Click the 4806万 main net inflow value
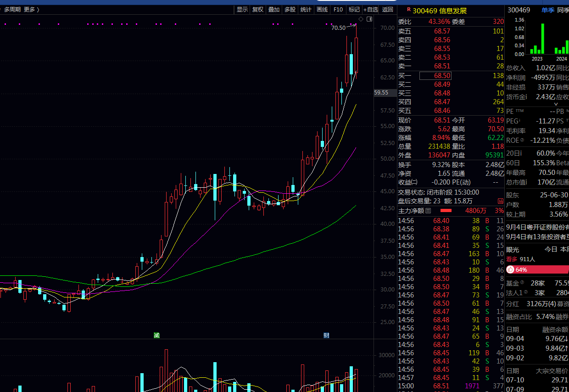 (475, 211)
